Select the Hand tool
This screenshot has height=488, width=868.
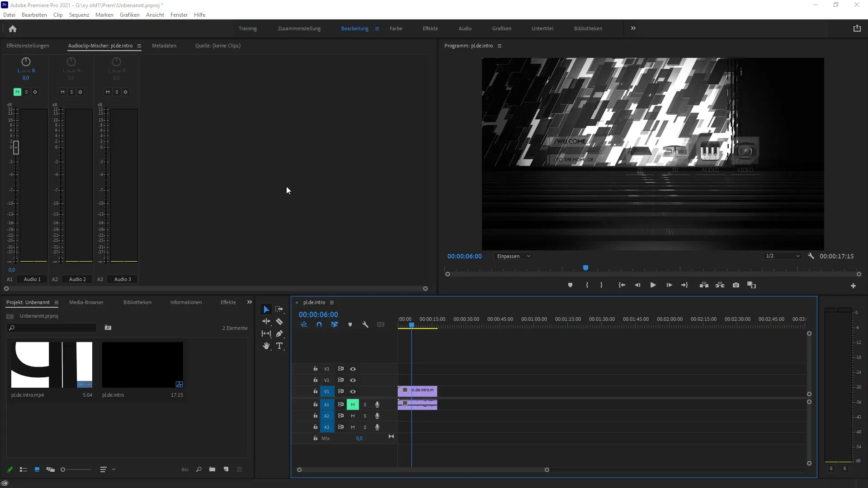(x=266, y=346)
